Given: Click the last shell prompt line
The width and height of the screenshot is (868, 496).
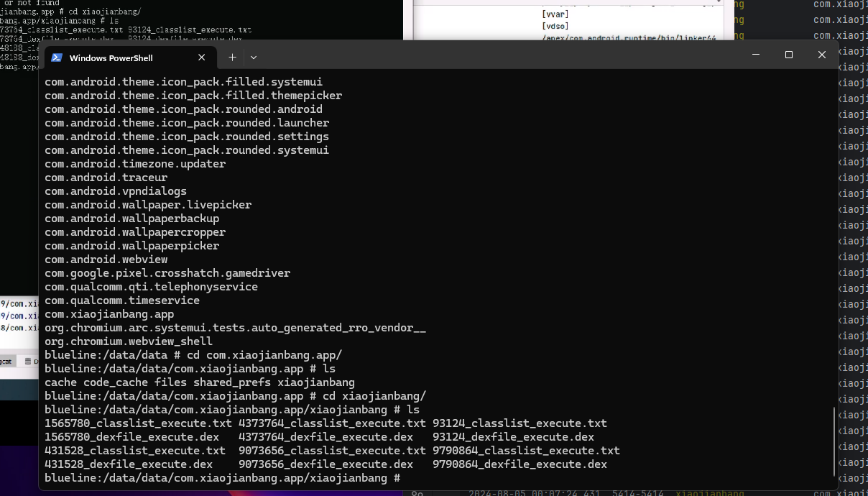Looking at the screenshot, I should [x=223, y=478].
